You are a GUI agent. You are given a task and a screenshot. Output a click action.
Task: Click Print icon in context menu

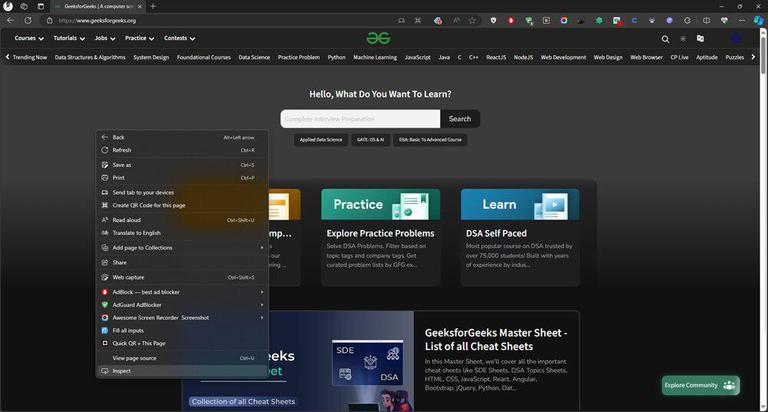tap(105, 178)
